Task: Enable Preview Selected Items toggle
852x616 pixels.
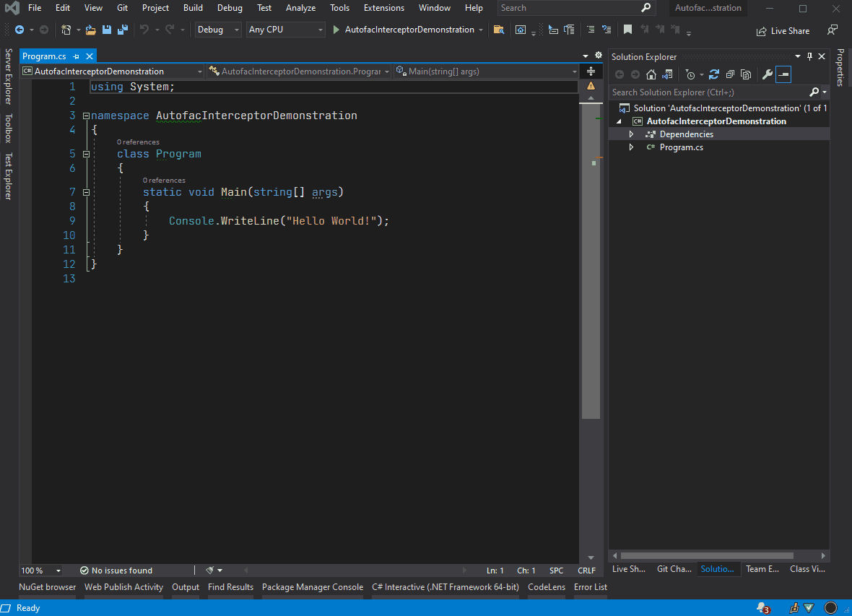Action: coord(783,74)
